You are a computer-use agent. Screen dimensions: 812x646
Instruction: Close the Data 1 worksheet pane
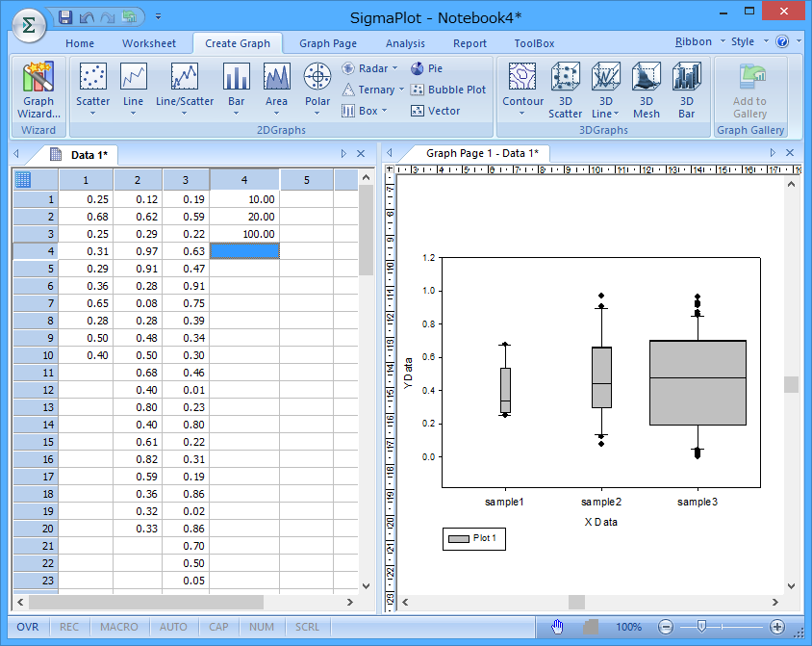point(361,154)
